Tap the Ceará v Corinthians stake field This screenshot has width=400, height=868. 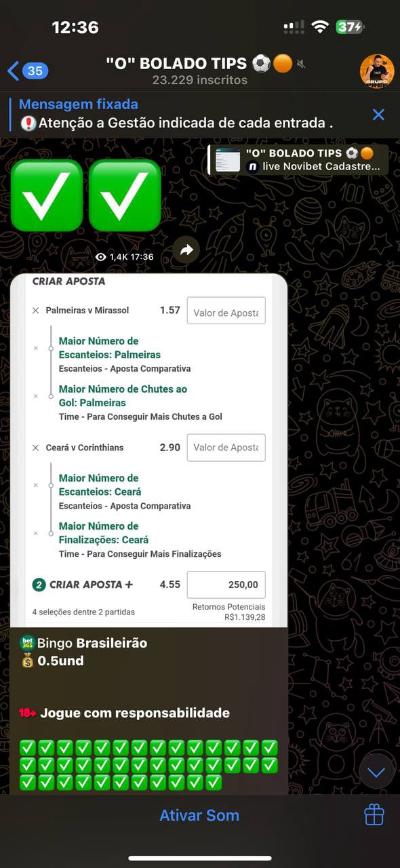(226, 448)
